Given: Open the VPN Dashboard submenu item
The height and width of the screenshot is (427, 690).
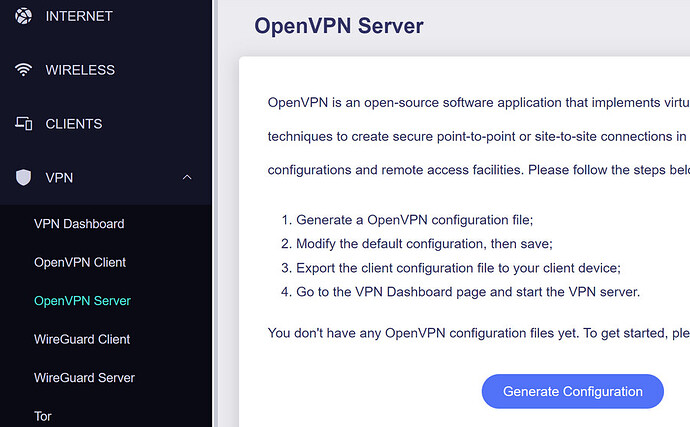Looking at the screenshot, I should pos(79,224).
